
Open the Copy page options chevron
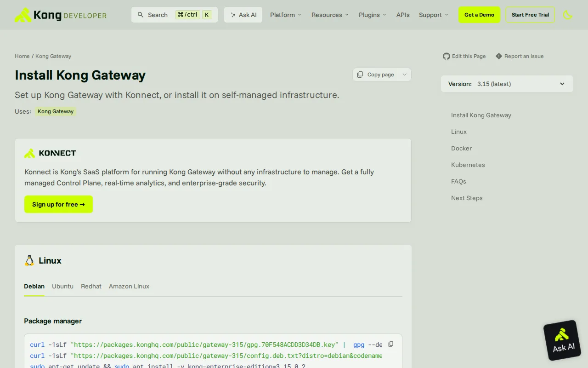[x=405, y=75]
